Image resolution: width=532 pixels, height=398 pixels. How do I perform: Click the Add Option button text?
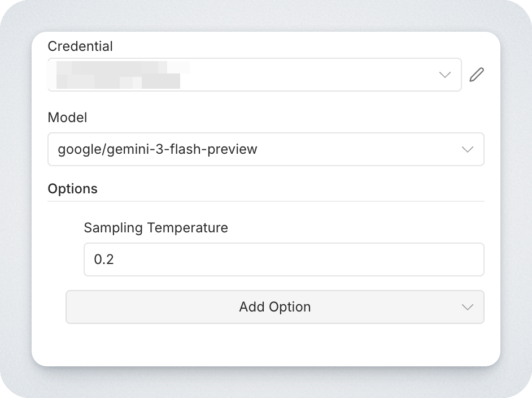point(274,307)
